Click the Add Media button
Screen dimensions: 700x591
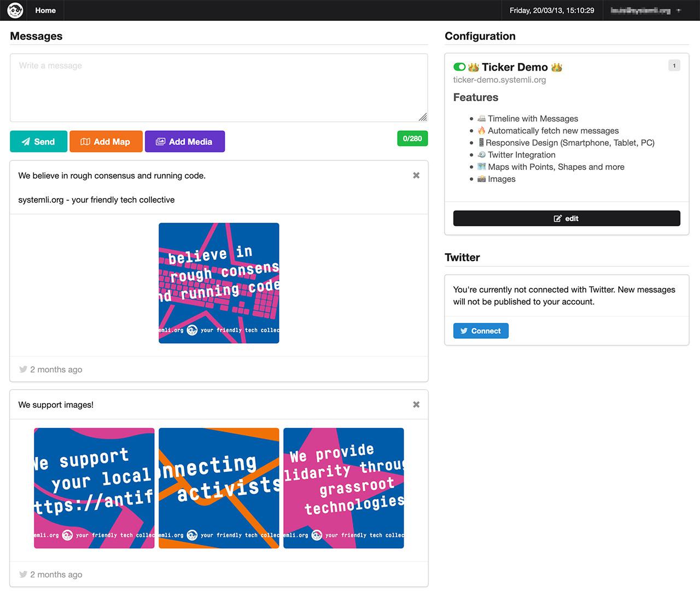185,141
